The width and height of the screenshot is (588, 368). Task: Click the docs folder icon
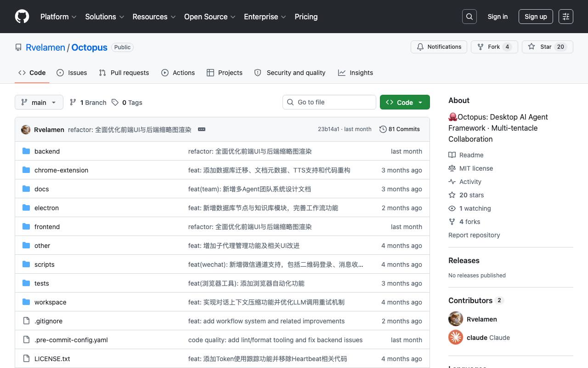[x=26, y=189]
